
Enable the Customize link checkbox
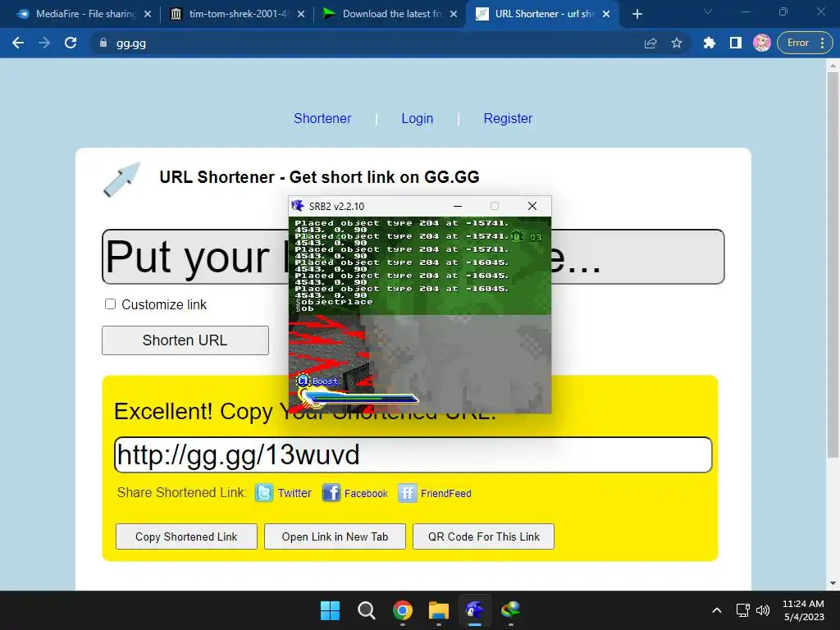(x=111, y=304)
